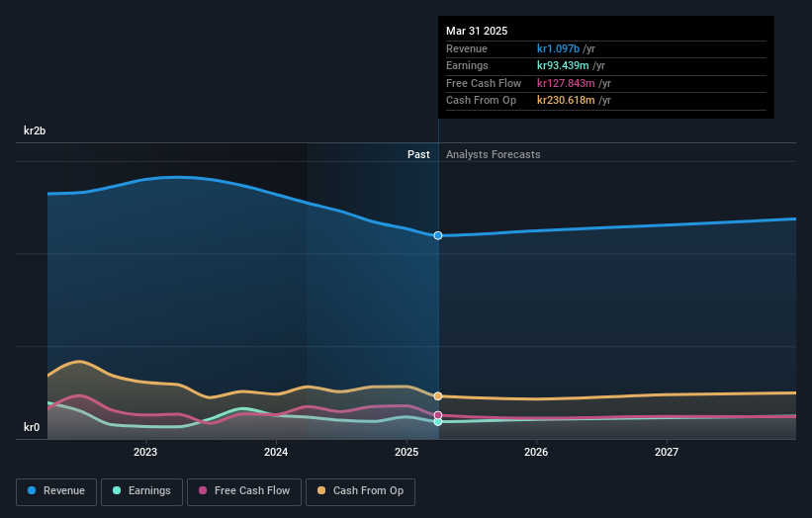Click the Mar 31 2025 tooltip date
The width and height of the screenshot is (812, 518).
pyautogui.click(x=477, y=31)
